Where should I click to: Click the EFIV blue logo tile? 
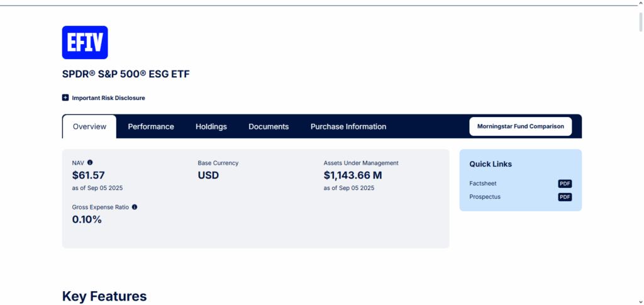pos(85,43)
